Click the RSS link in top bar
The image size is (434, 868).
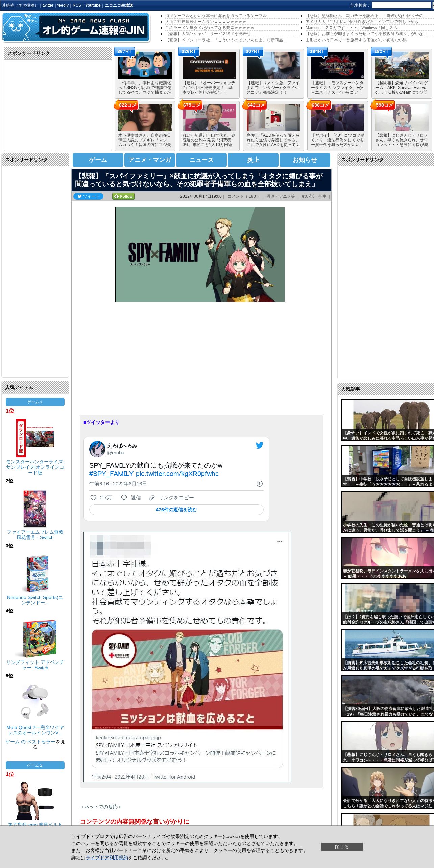[x=77, y=5]
